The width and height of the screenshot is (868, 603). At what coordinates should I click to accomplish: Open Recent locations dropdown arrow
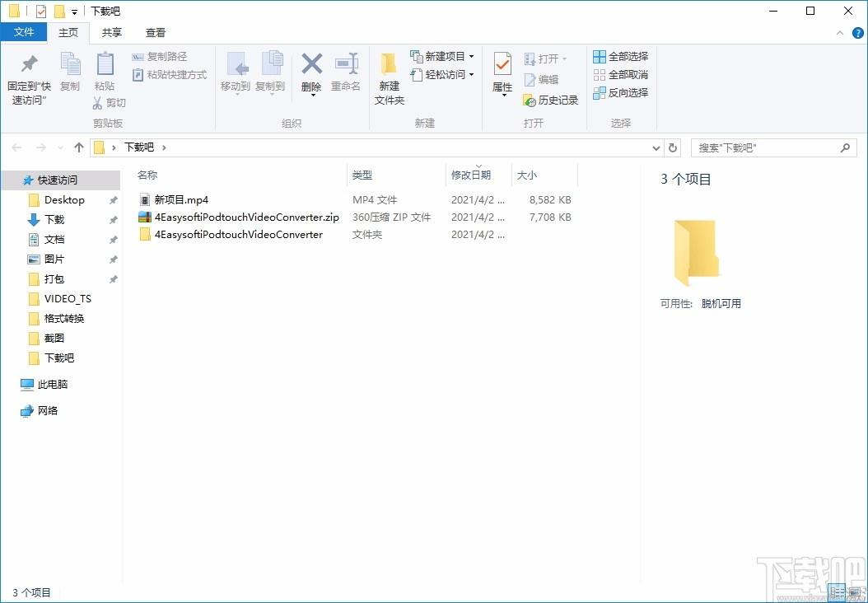pyautogui.click(x=60, y=147)
